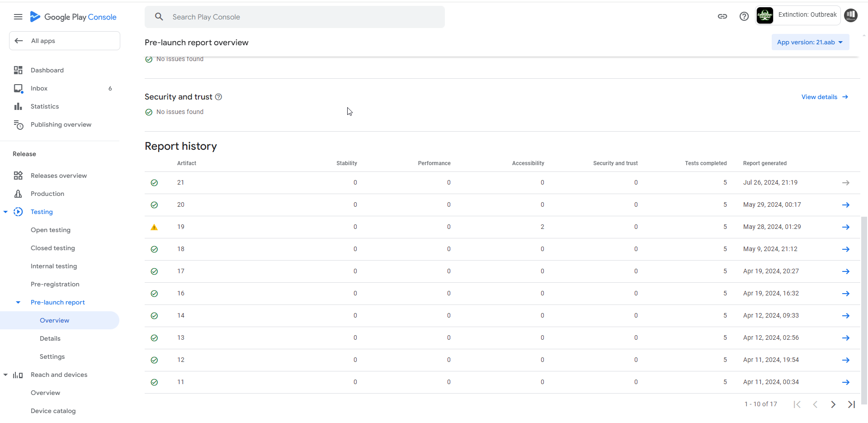
Task: Go to next page of report history
Action: 833,404
